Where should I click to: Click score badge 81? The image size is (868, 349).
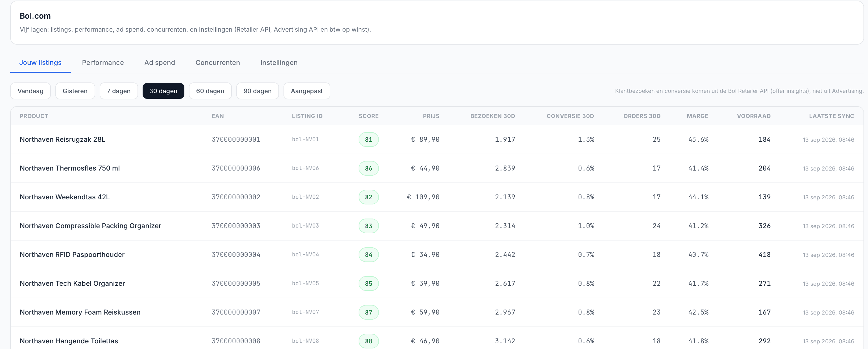(368, 139)
